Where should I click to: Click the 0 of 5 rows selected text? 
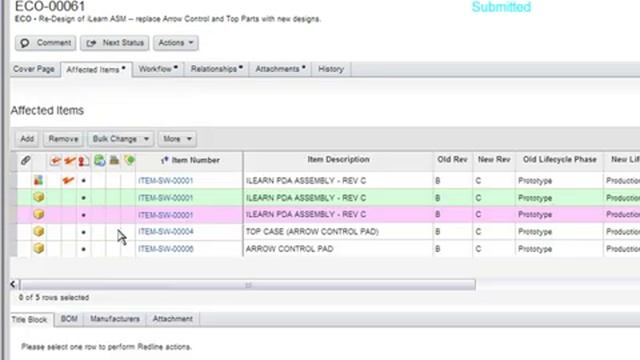coord(54,298)
